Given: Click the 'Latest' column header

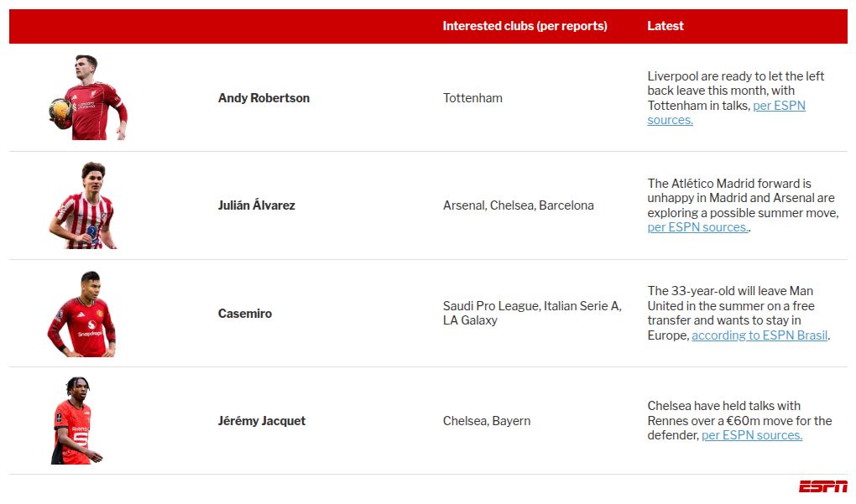Looking at the screenshot, I should point(665,26).
